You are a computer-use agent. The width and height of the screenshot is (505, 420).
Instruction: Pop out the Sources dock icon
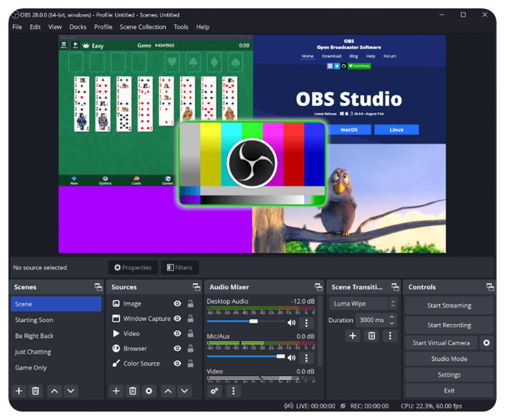pos(196,287)
